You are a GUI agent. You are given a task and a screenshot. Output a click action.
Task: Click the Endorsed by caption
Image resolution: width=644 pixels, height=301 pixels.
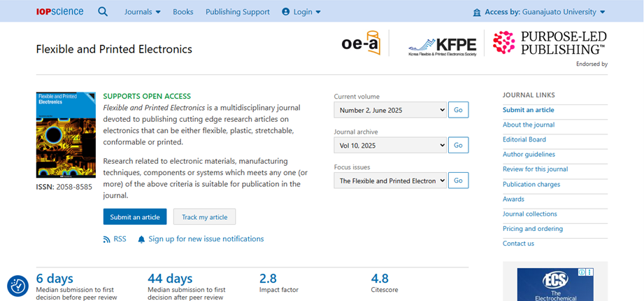pos(592,64)
